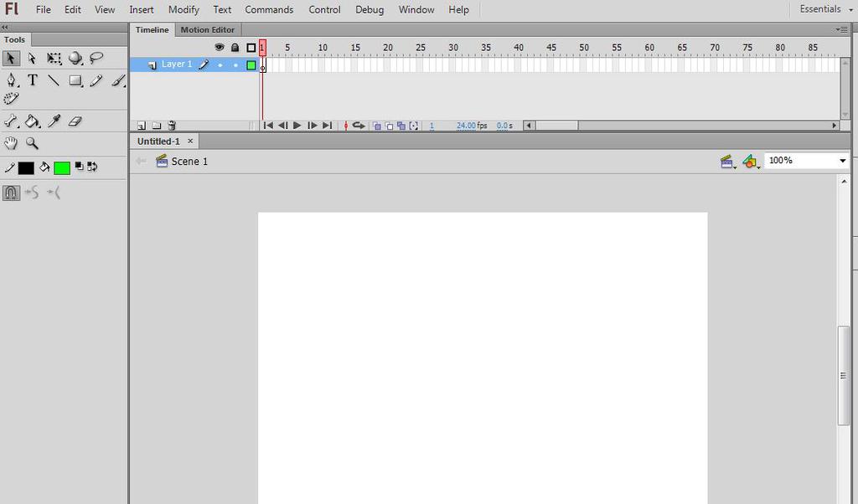Select the 3D Rotation tool
This screenshot has height=504, width=858.
click(75, 58)
